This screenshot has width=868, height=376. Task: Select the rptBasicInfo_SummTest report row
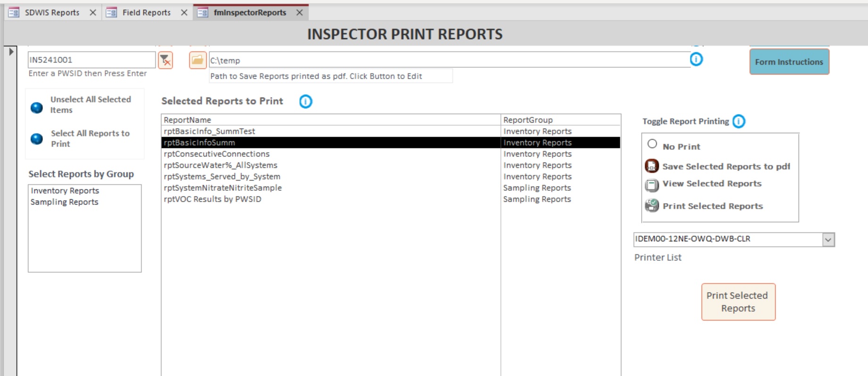(391, 131)
